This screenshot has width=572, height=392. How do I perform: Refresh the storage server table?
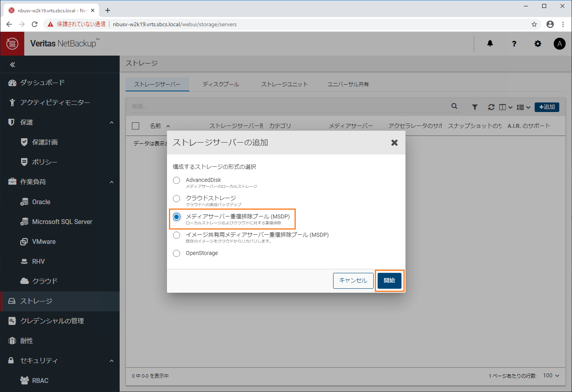(x=491, y=107)
